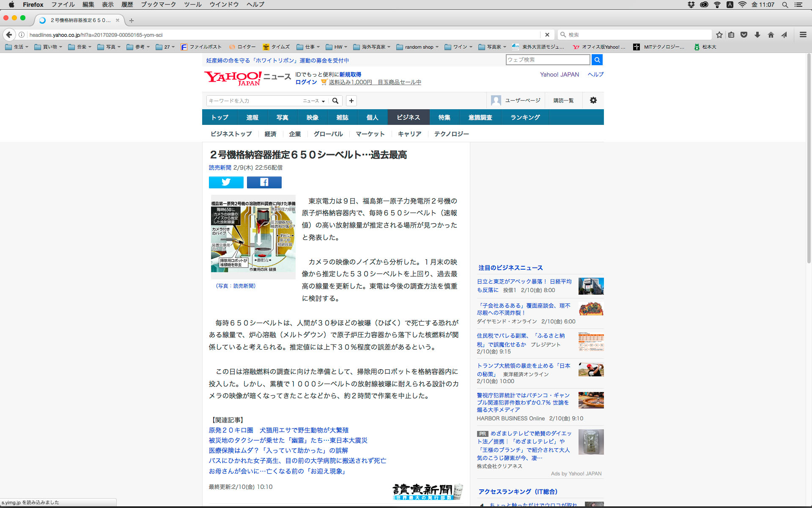This screenshot has width=812, height=508.
Task: Click Firefox back arrow button
Action: 9,35
